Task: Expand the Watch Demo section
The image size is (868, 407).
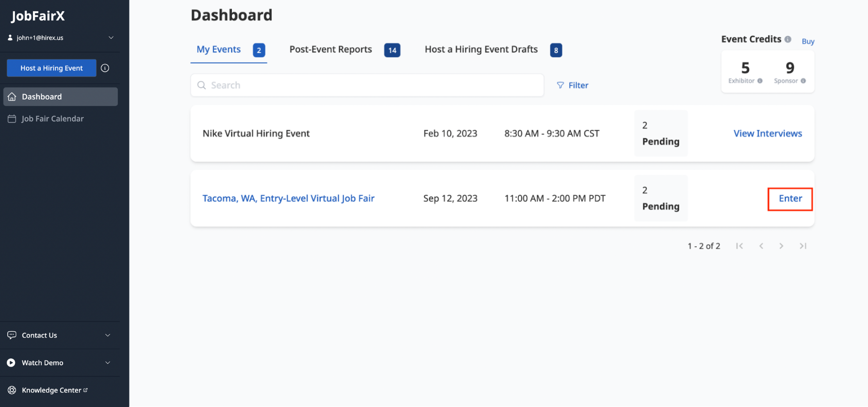Action: 108,363
